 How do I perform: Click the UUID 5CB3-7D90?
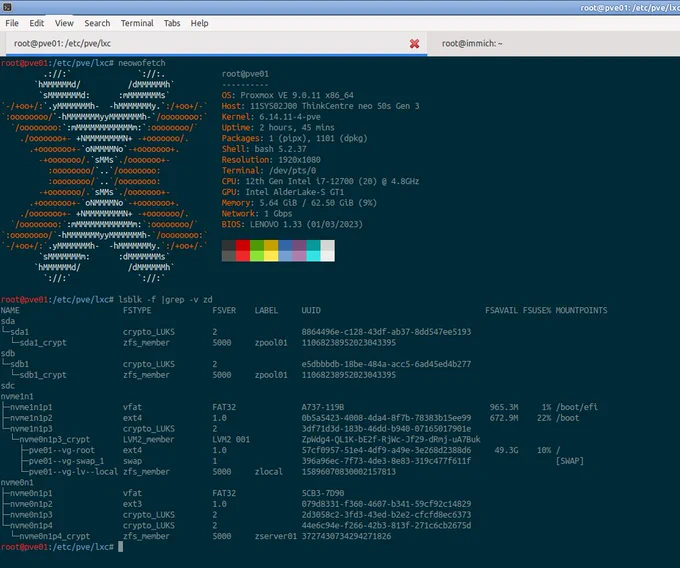pyautogui.click(x=323, y=493)
